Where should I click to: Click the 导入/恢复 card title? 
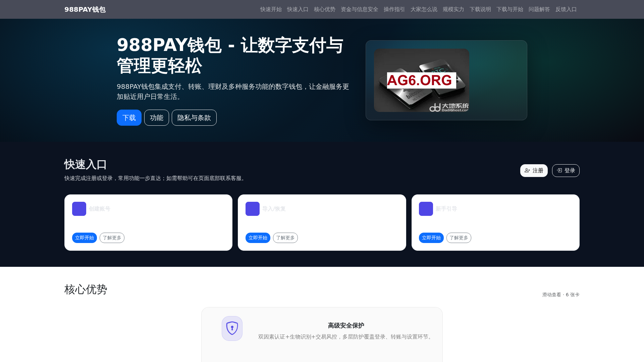point(274,209)
